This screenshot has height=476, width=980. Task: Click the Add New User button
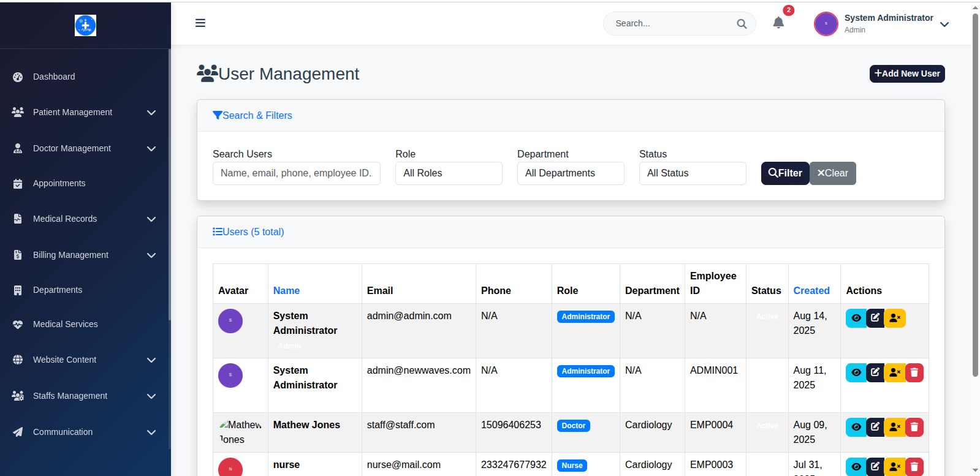click(x=906, y=74)
